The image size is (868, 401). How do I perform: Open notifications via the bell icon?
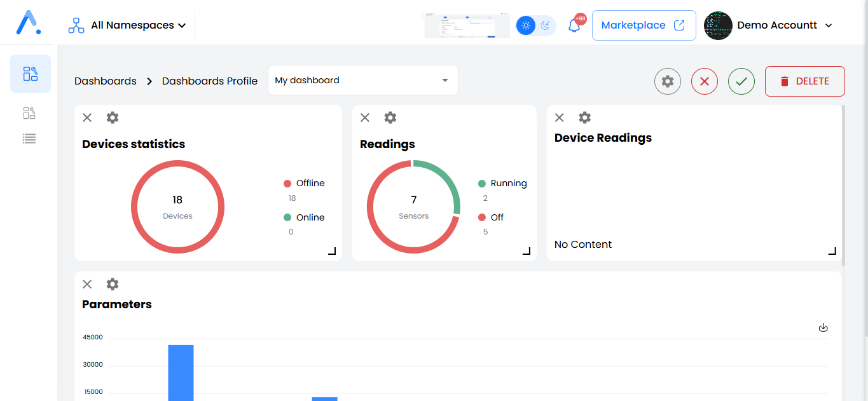coord(573,25)
